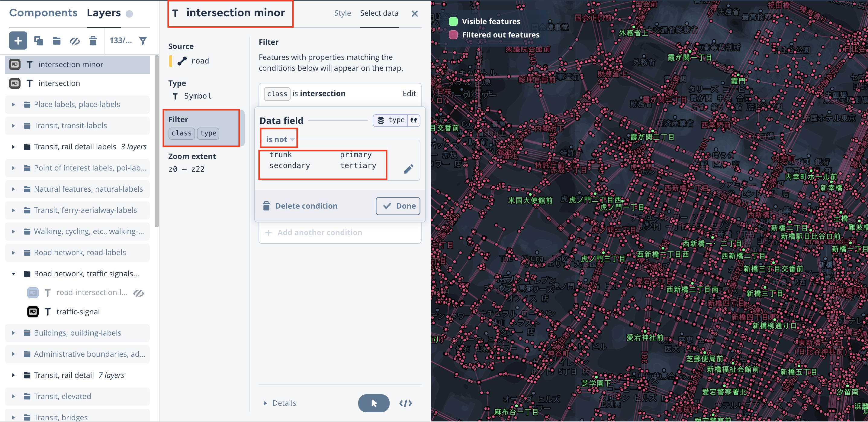868x422 pixels.
Task: Click the Transit, elevated folder row
Action: (x=77, y=396)
